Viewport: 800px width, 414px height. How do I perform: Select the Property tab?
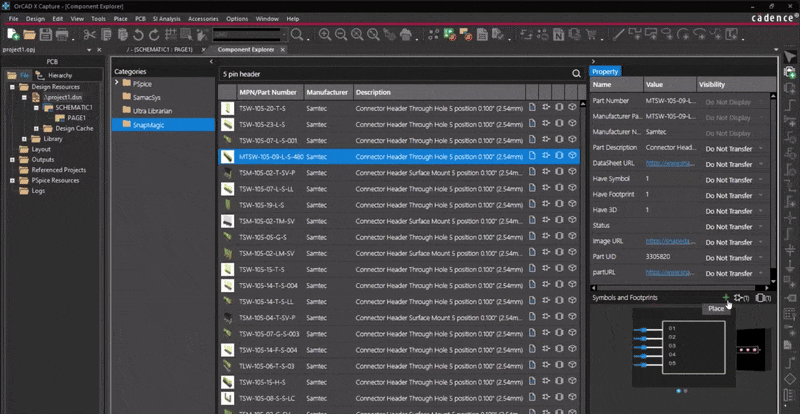[x=606, y=71]
